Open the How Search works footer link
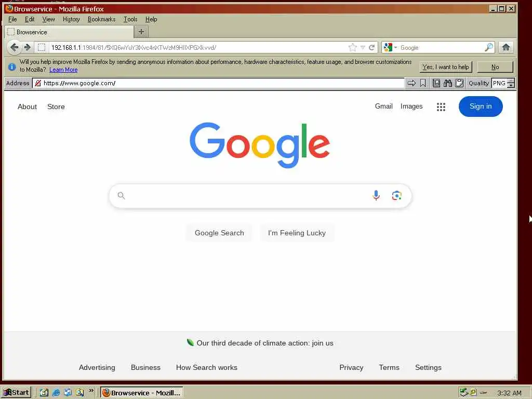Image resolution: width=532 pixels, height=399 pixels. click(207, 367)
